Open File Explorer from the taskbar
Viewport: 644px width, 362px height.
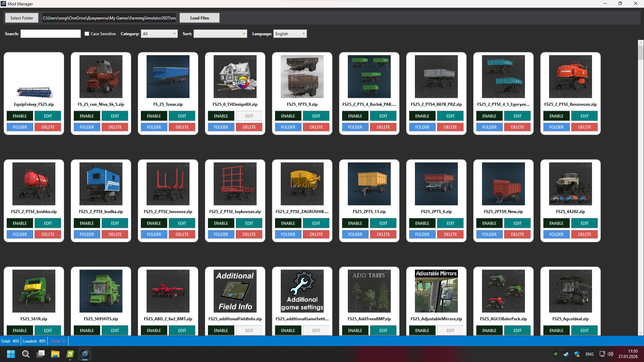[55, 354]
